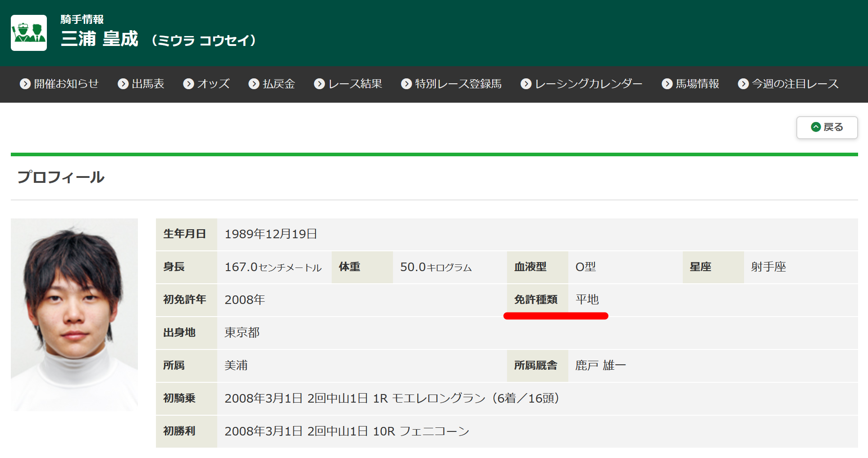The image size is (868, 458).
Task: Click the birth date 1989年12月19日
Action: (x=271, y=234)
